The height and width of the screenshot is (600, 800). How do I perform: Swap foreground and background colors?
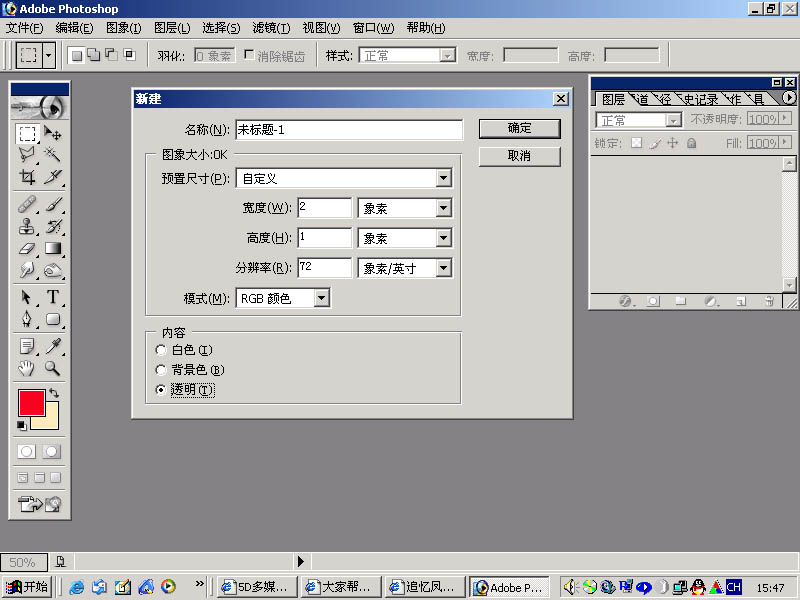[x=54, y=393]
